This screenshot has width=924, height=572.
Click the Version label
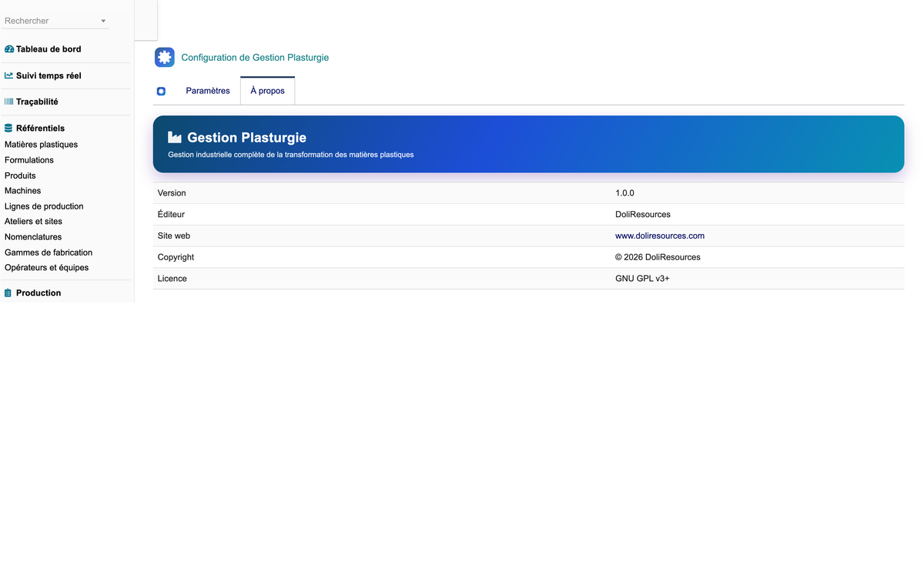(x=172, y=193)
